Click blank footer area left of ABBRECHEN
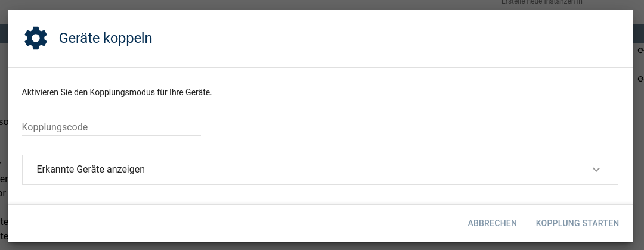This screenshot has height=250, width=644. pyautogui.click(x=239, y=223)
